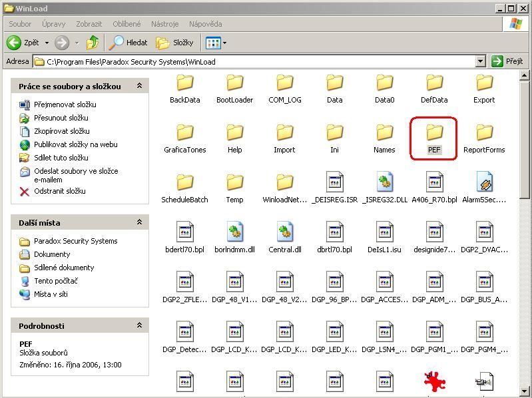Open the BootLoader folder
The height and width of the screenshot is (398, 532).
234,83
